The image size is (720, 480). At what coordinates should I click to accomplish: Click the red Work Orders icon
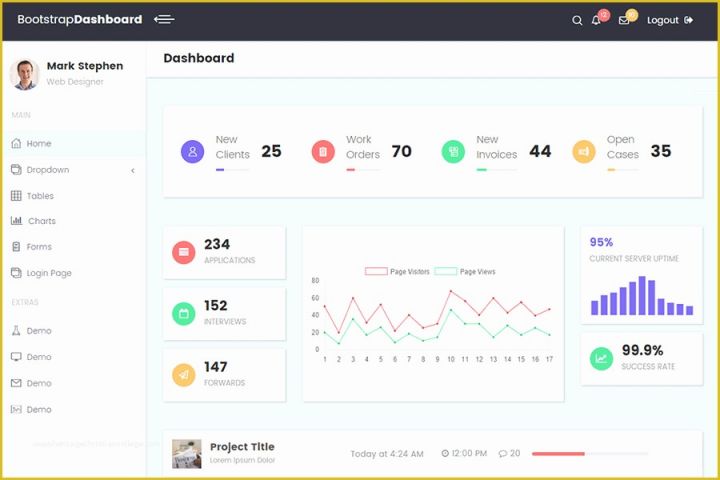point(322,152)
